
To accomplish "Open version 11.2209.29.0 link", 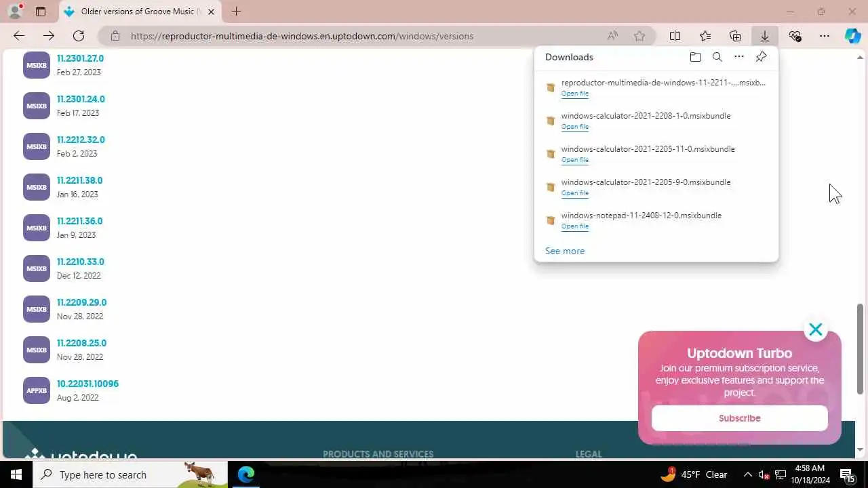I will click(81, 302).
